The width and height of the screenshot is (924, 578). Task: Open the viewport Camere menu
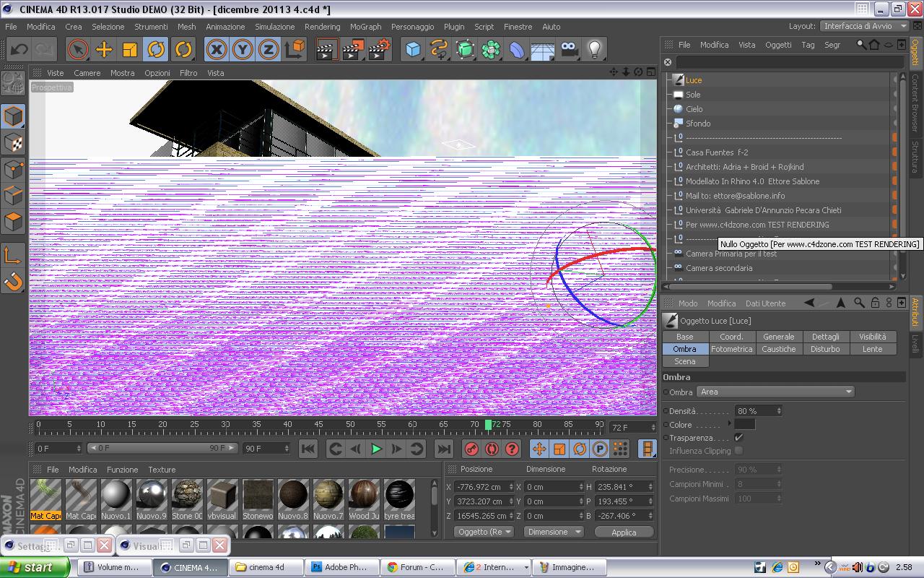(87, 73)
